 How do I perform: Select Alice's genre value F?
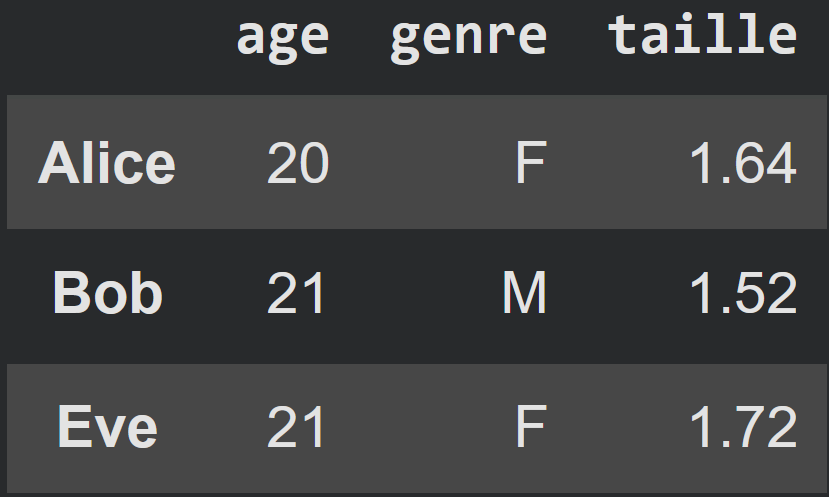click(x=530, y=163)
